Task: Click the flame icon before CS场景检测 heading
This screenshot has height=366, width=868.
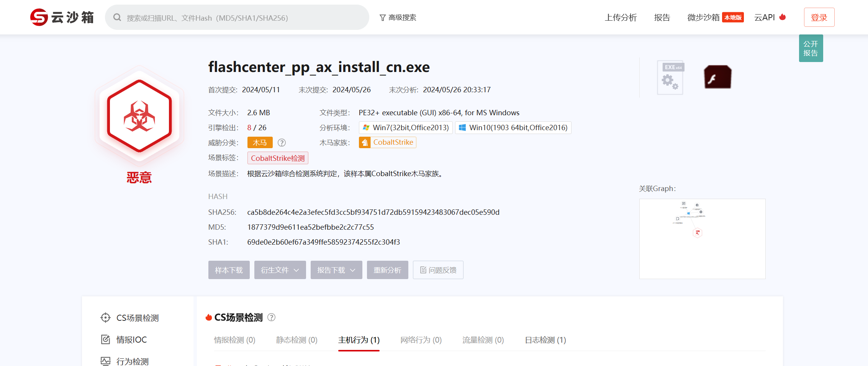Action: (x=209, y=317)
